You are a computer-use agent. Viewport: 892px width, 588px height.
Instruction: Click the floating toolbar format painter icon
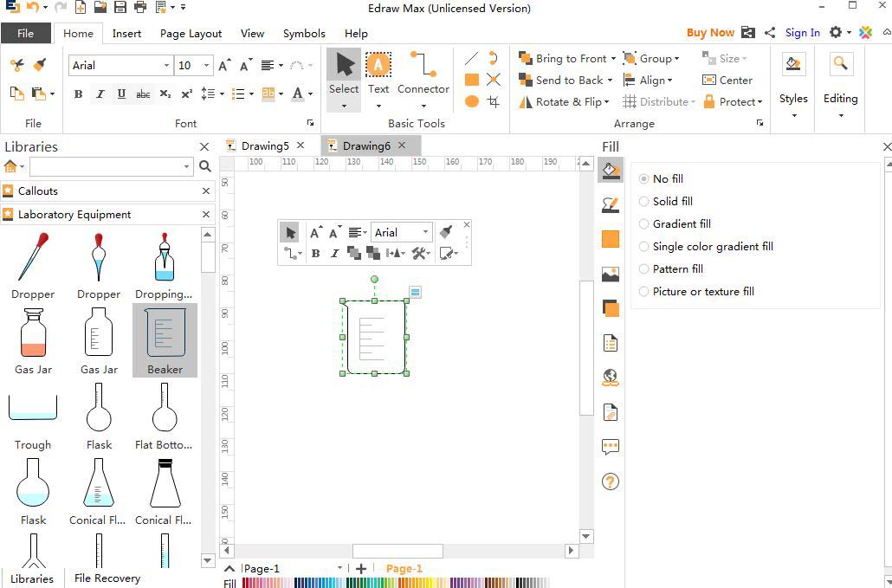(x=447, y=232)
